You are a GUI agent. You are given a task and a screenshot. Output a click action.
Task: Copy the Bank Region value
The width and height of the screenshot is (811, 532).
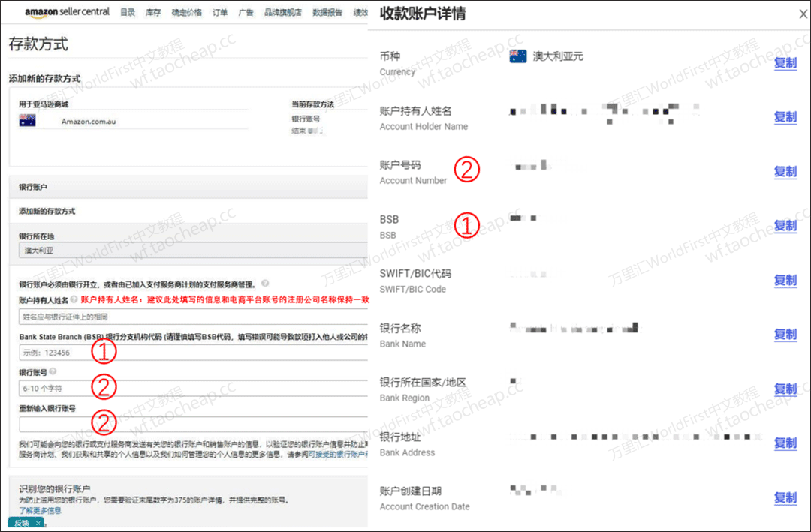coord(785,389)
